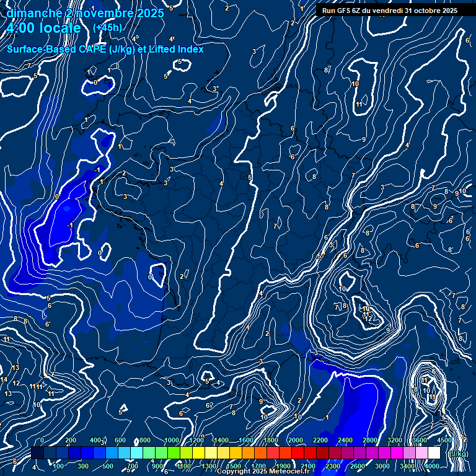Viewport: 476px width, 476px height.
Task: Click the '2000' legend scale label
Action: tap(296, 440)
